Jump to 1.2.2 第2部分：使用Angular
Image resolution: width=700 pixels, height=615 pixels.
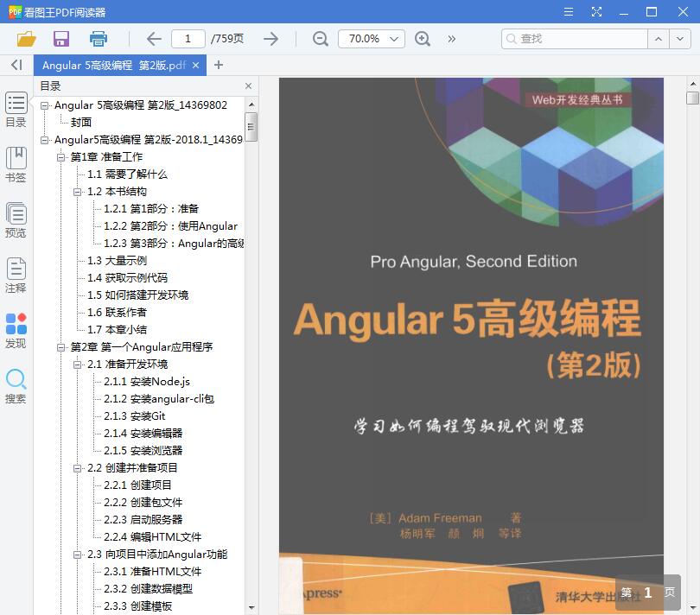pyautogui.click(x=170, y=226)
